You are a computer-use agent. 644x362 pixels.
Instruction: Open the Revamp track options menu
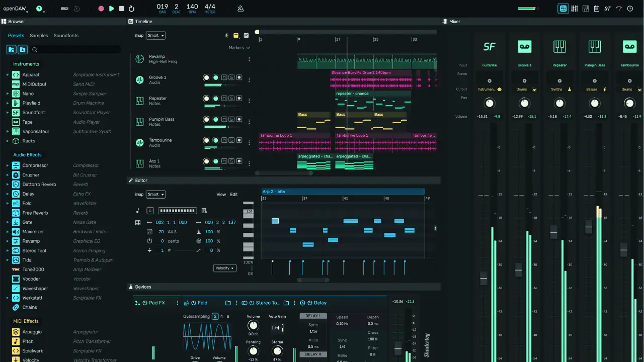[249, 59]
